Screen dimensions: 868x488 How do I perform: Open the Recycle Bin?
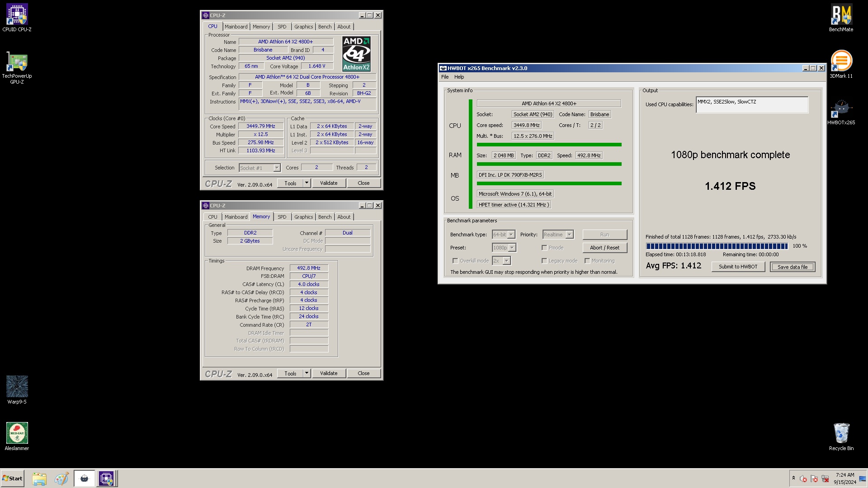tap(841, 436)
